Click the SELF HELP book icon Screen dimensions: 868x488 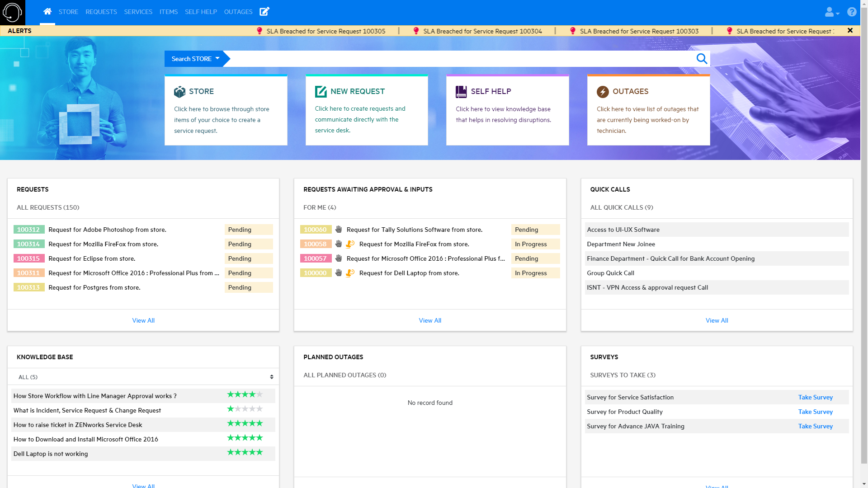pyautogui.click(x=461, y=92)
